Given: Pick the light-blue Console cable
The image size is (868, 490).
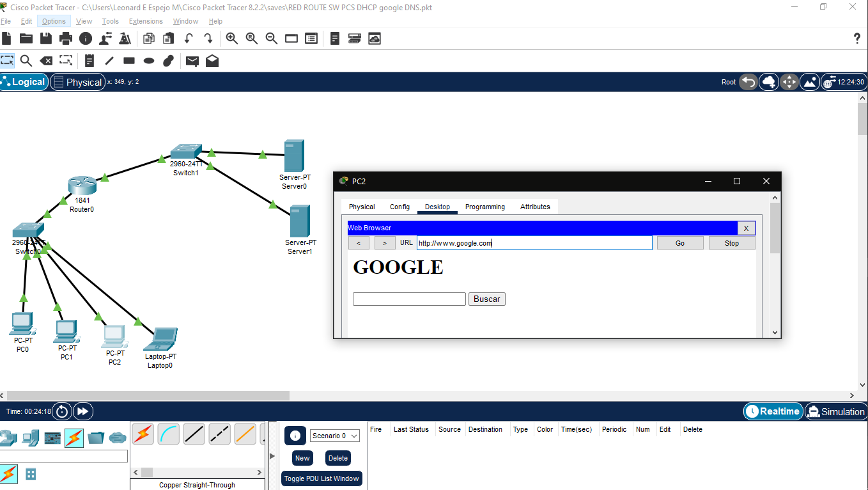Looking at the screenshot, I should (x=169, y=434).
